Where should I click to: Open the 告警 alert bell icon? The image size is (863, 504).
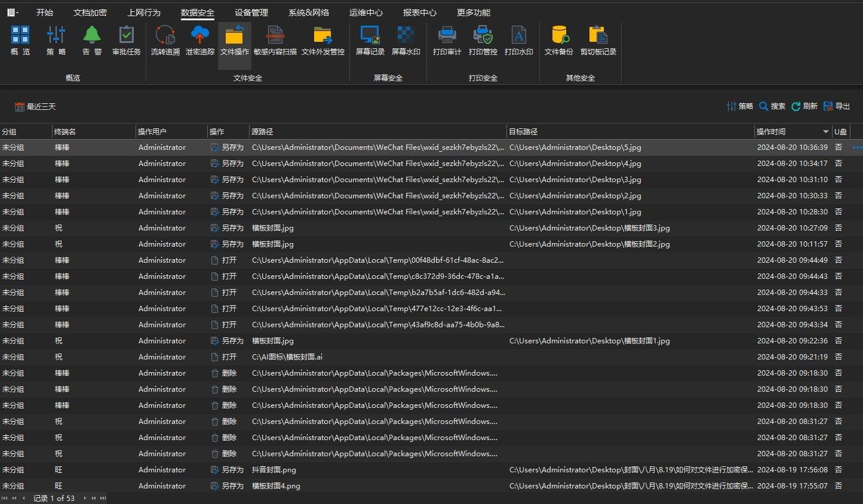tap(91, 41)
